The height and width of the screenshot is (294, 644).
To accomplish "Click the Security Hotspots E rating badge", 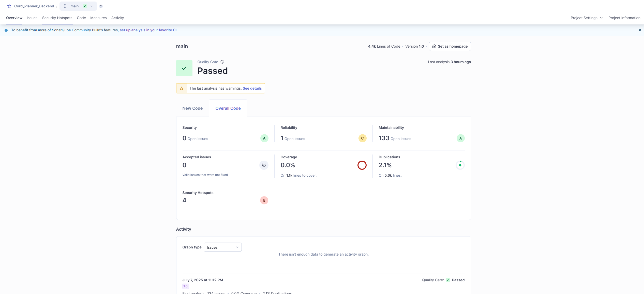I will click(x=264, y=200).
